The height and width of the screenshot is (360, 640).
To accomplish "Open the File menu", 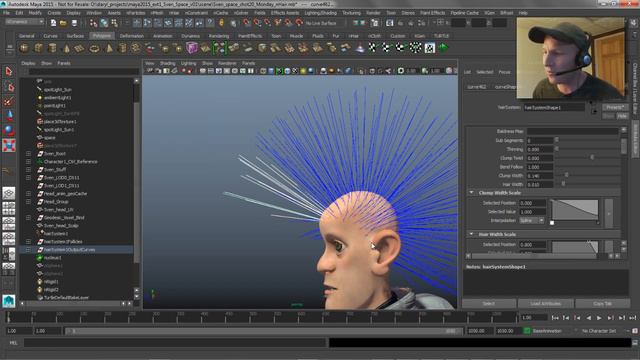I will click(x=7, y=13).
